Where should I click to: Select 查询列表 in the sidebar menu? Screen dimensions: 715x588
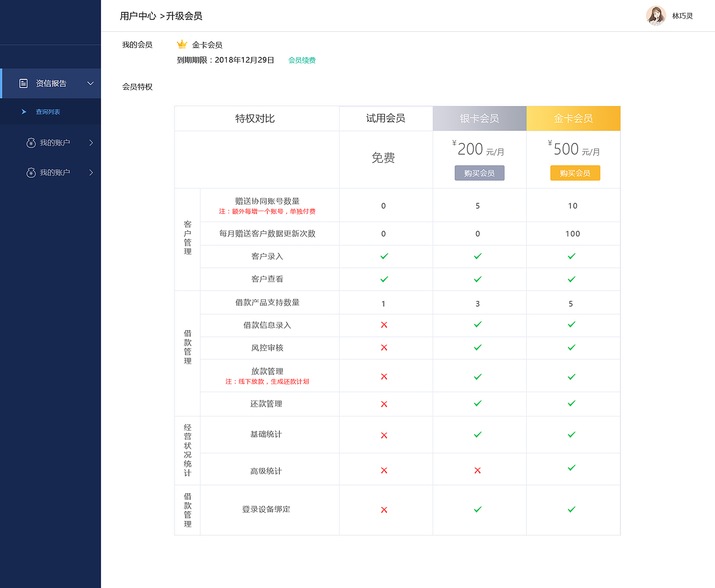click(49, 112)
